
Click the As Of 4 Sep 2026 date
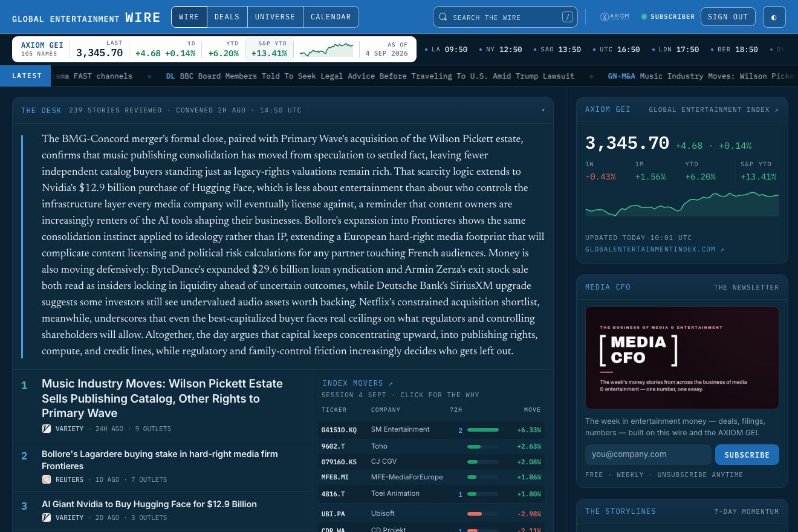(x=386, y=49)
